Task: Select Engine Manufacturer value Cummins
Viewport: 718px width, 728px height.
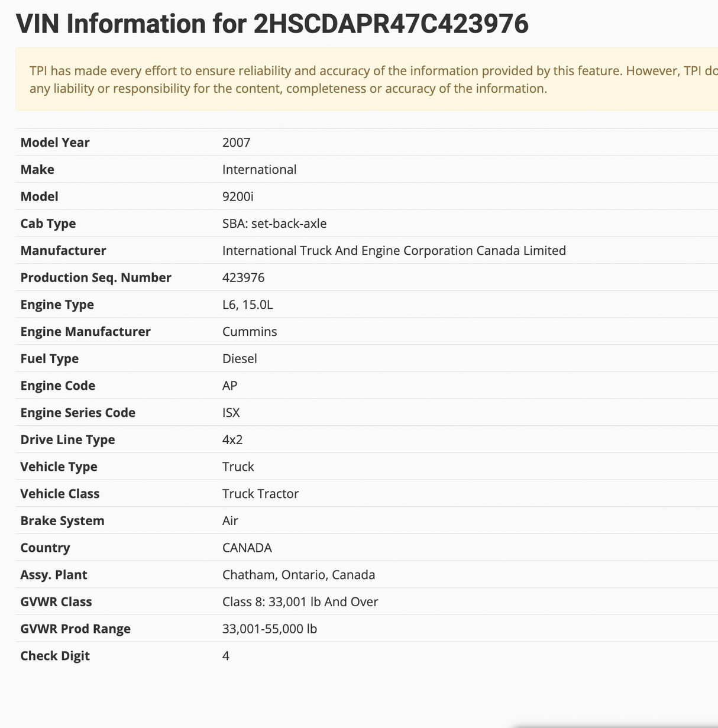Action: point(250,332)
